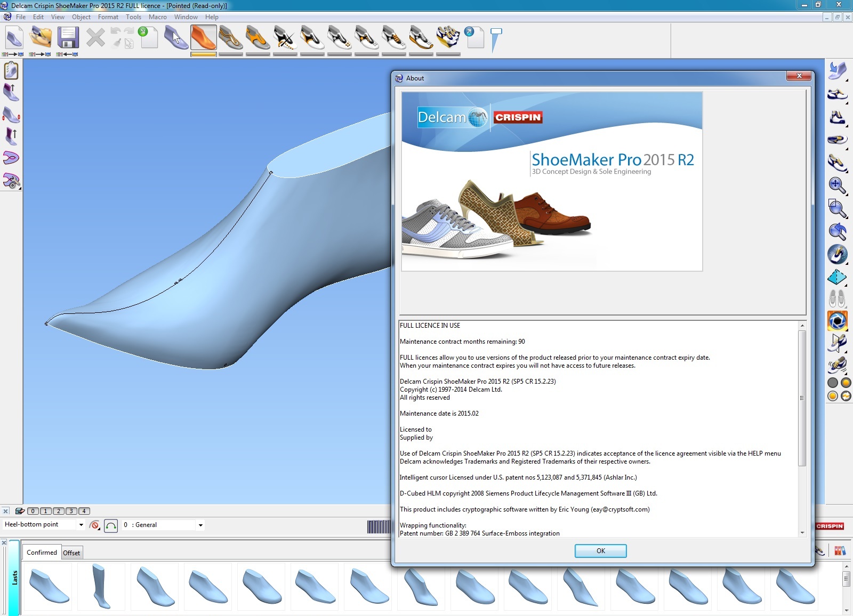Screen dimensions: 853x616
Task: Click the purple insole outline icon
Action: [x=11, y=158]
